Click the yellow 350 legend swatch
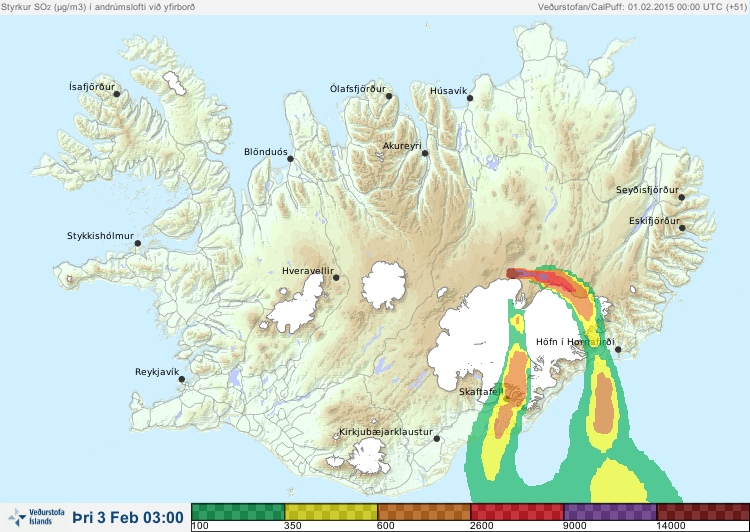This screenshot has height=532, width=750. tap(331, 512)
